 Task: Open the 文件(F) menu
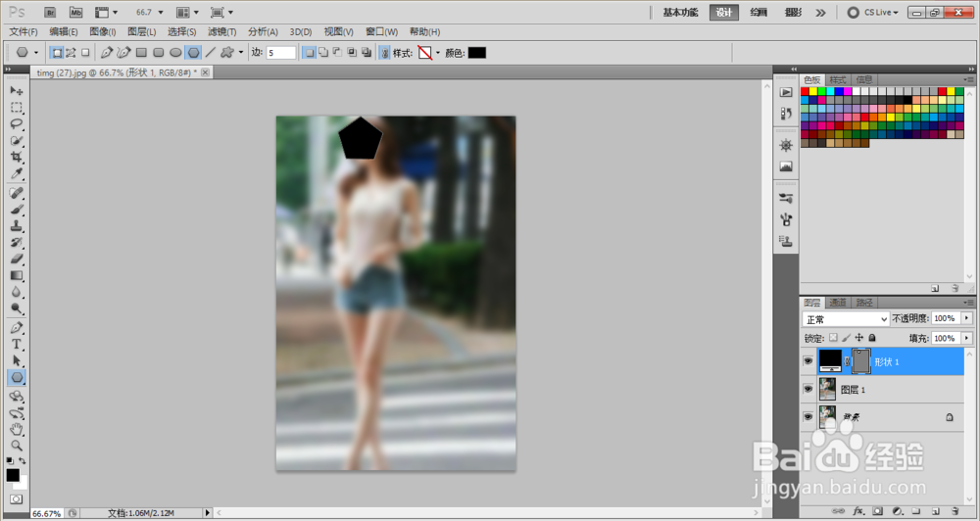[x=24, y=32]
